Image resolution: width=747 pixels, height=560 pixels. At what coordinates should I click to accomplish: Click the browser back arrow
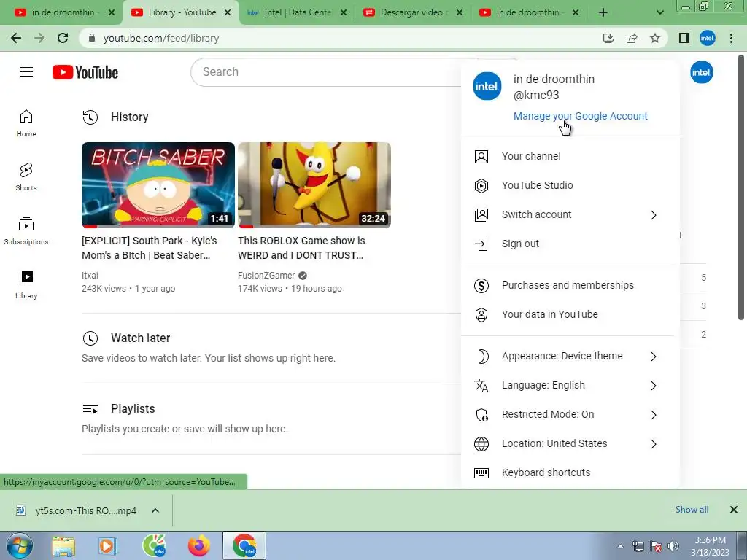[x=16, y=38]
